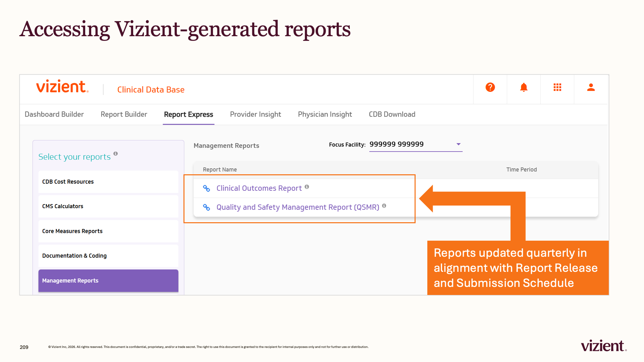
Task: Open Clinical Outcomes Report link
Action: tap(259, 188)
